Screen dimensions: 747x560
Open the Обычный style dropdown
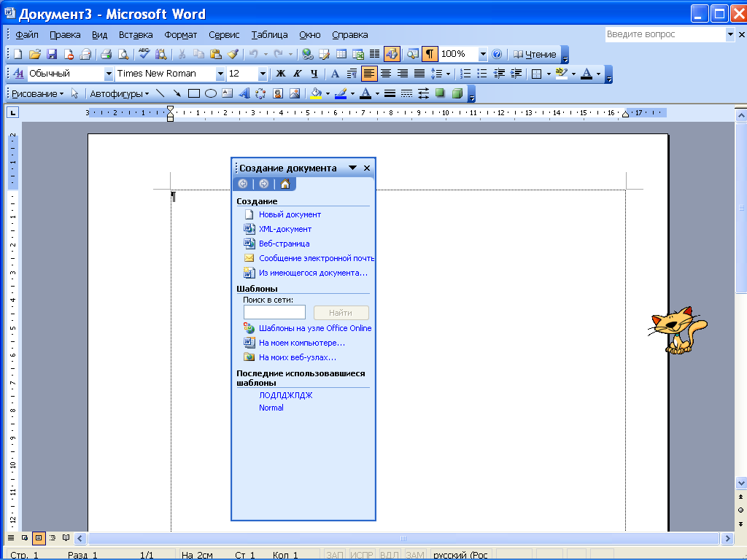click(109, 74)
